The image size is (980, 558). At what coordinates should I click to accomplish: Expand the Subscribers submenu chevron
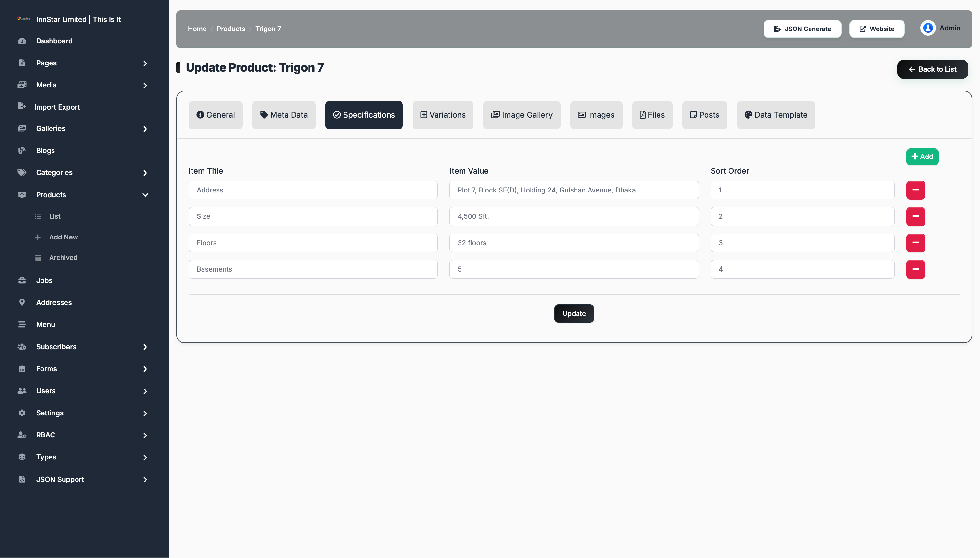pyautogui.click(x=145, y=347)
